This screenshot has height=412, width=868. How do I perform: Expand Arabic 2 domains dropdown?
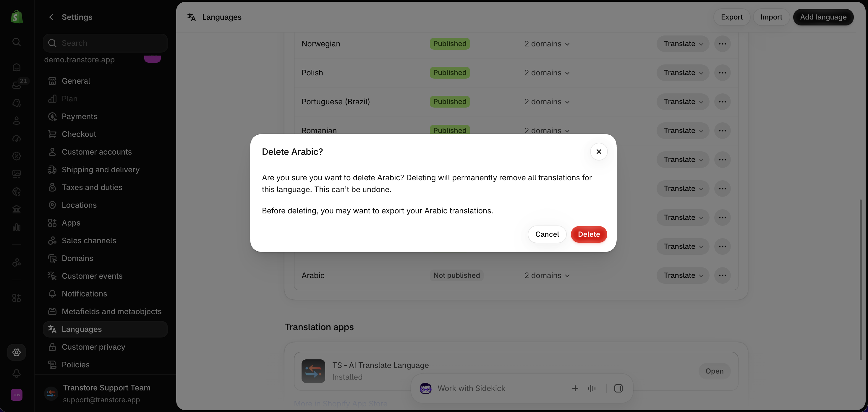(x=547, y=275)
